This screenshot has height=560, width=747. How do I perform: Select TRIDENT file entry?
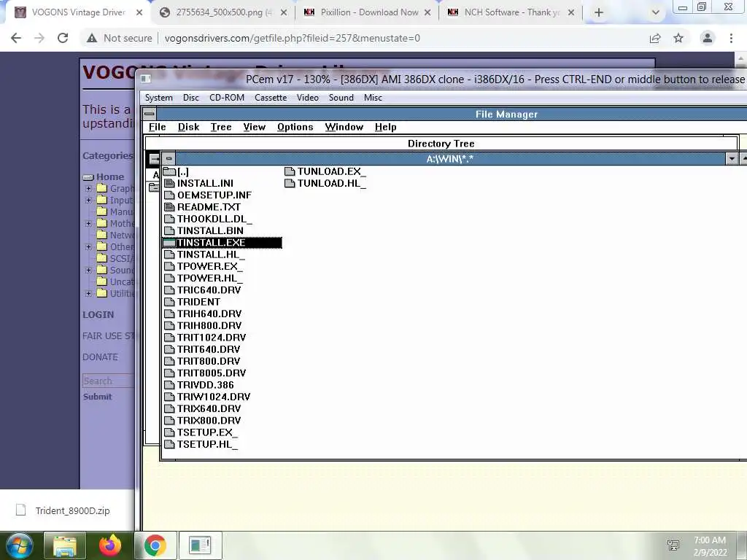[x=198, y=302]
